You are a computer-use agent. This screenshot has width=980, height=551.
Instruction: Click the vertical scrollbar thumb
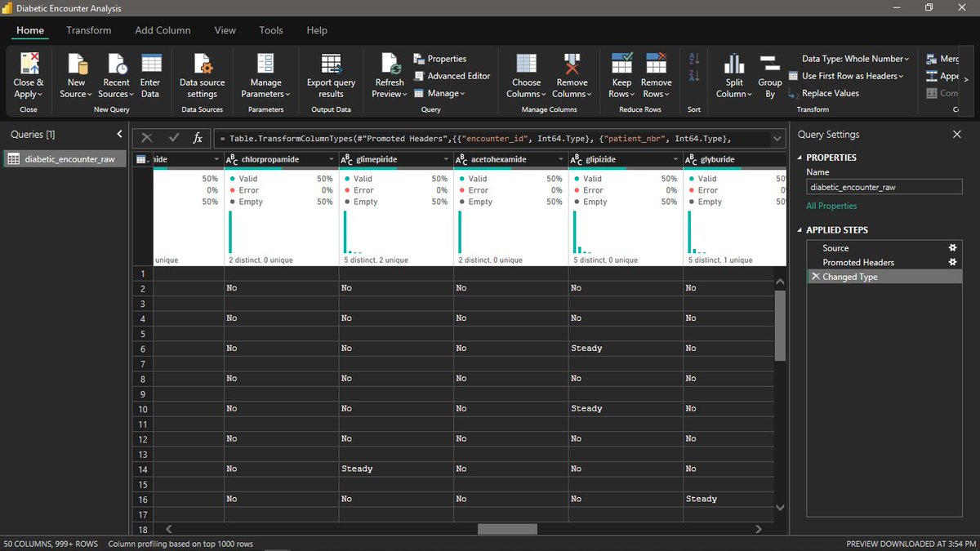coord(779,325)
